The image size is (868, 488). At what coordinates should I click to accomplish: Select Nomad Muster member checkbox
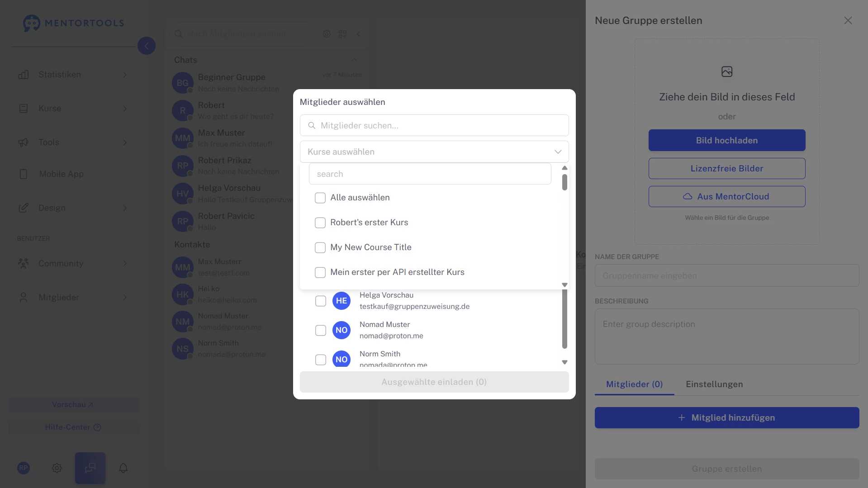(x=320, y=330)
